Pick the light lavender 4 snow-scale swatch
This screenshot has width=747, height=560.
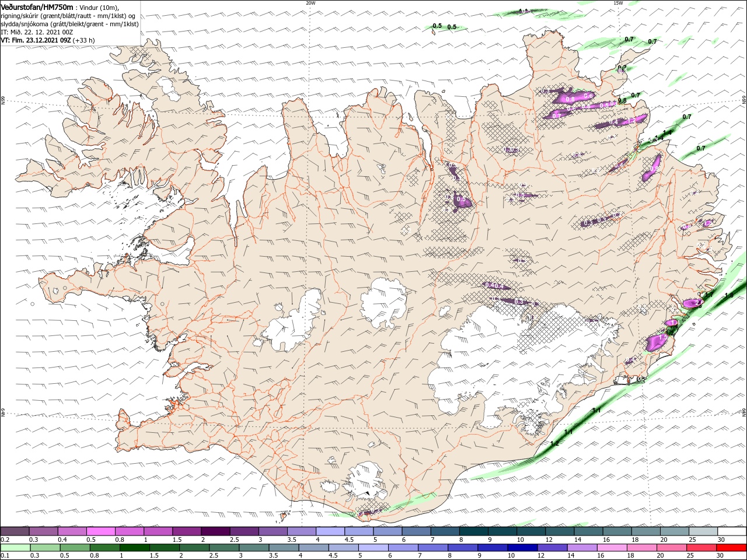tap(330, 531)
